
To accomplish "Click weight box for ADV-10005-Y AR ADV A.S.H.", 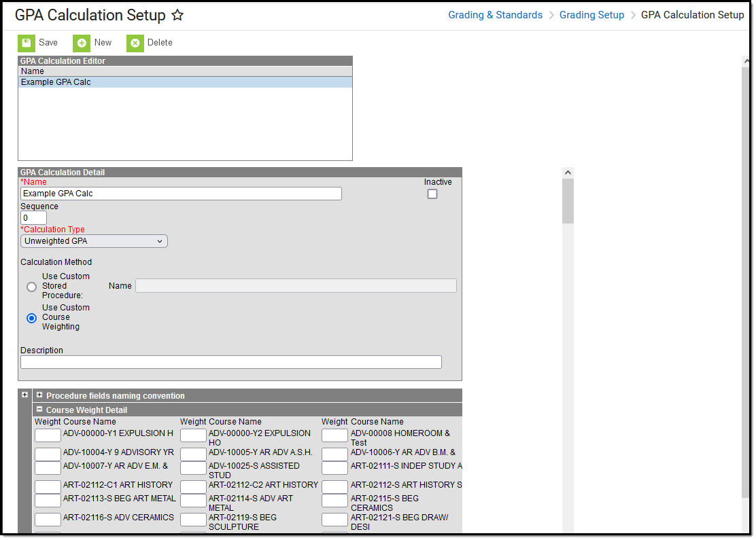I will [x=193, y=454].
